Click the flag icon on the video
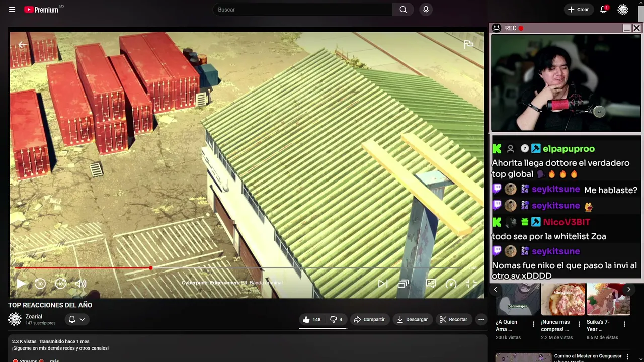Screen dimensions: 644x362 (x=468, y=45)
